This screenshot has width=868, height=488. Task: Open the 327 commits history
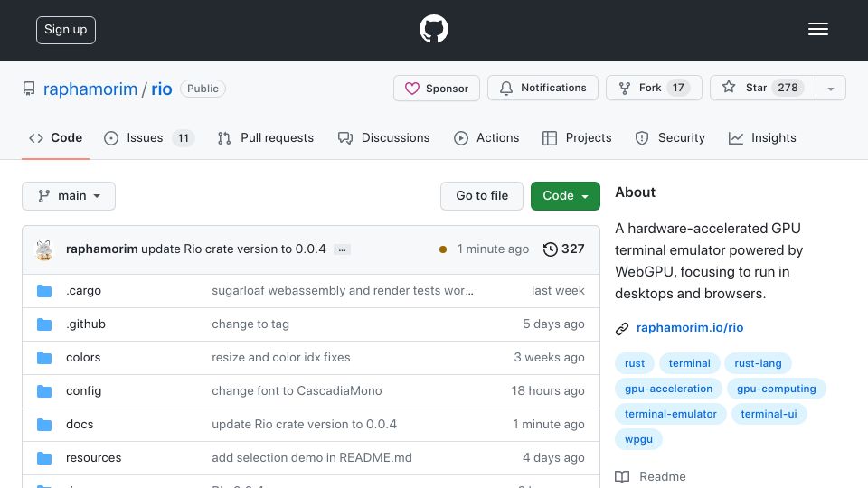[563, 249]
